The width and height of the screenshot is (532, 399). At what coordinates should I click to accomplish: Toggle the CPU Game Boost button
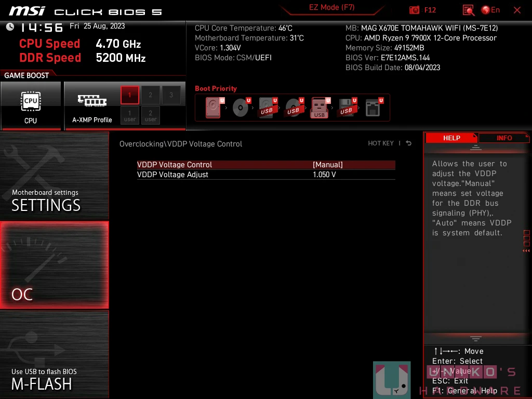tap(31, 106)
